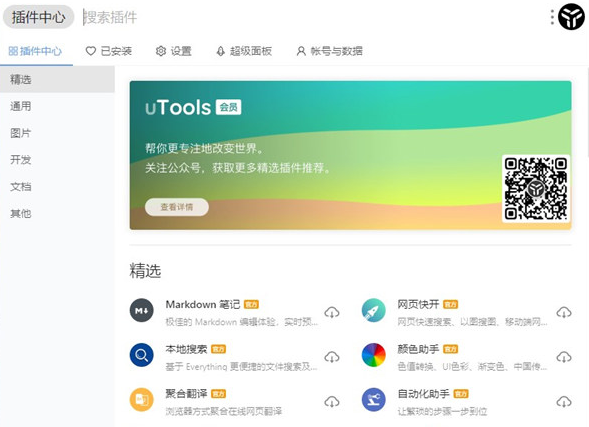Select the 开发 sidebar category
The height and width of the screenshot is (427, 589).
57,160
